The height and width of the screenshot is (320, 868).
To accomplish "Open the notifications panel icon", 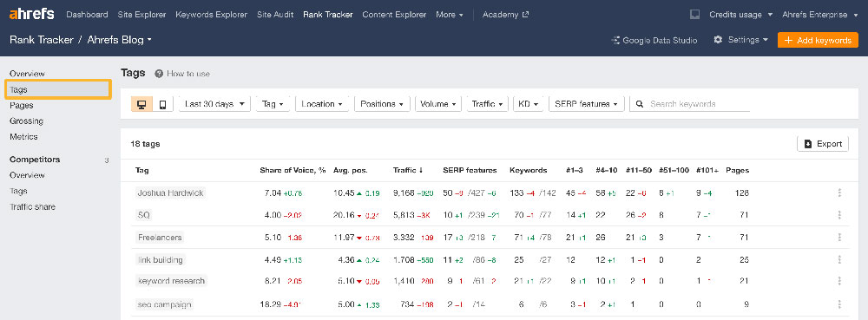I will (695, 15).
